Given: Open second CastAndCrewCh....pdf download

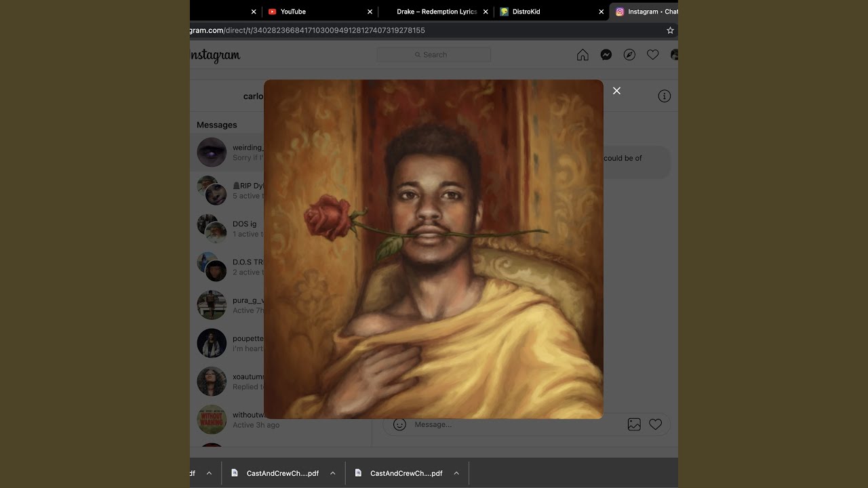Looking at the screenshot, I should pyautogui.click(x=399, y=473).
